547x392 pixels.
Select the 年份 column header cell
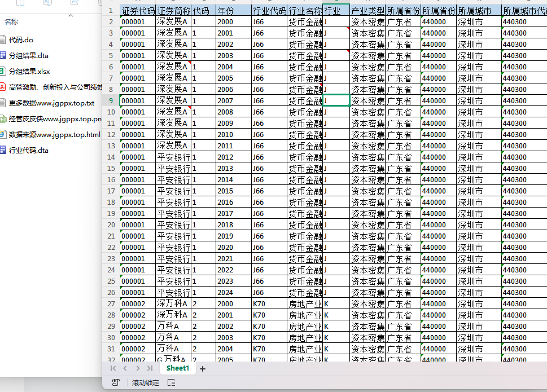click(234, 11)
